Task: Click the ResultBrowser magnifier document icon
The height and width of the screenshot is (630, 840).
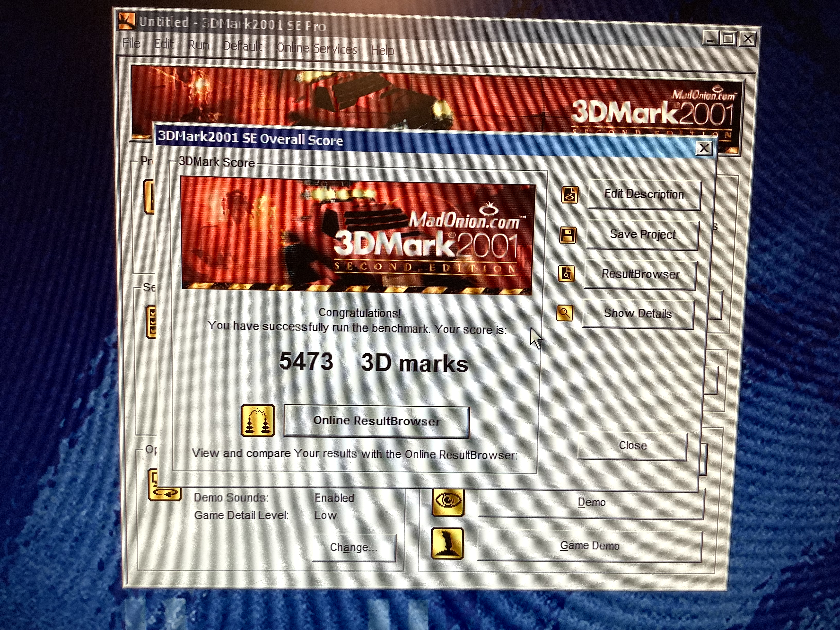Action: pos(566,274)
